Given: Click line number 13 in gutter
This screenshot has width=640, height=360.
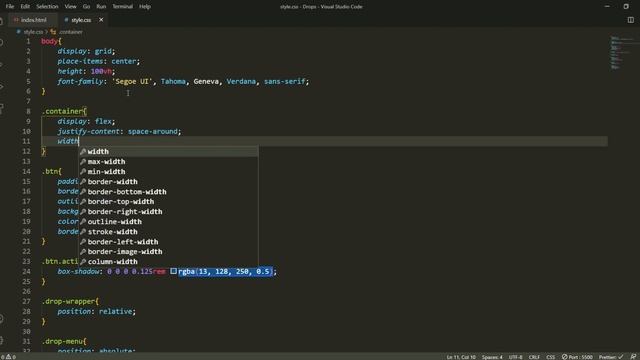Looking at the screenshot, I should coord(27,162).
